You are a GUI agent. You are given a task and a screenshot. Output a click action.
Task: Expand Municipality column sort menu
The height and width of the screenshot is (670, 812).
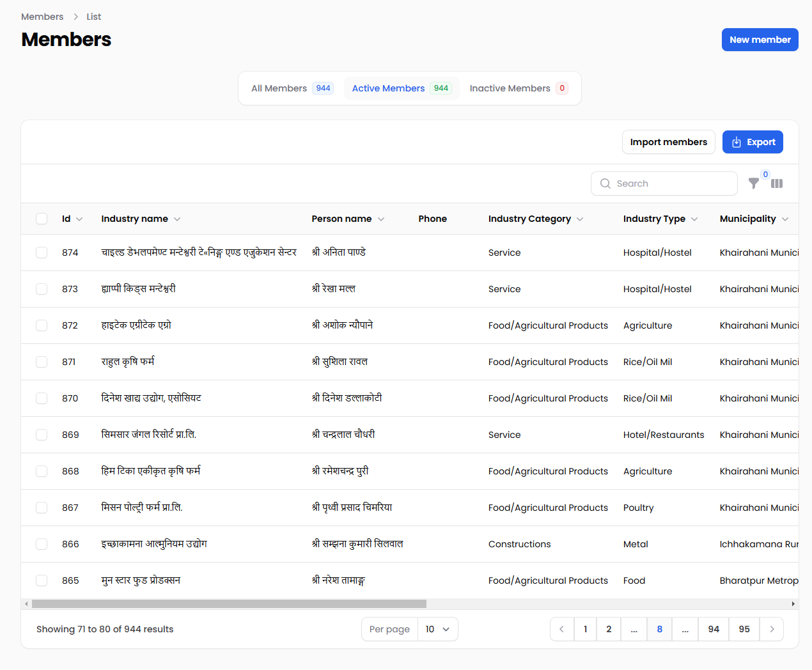[785, 219]
